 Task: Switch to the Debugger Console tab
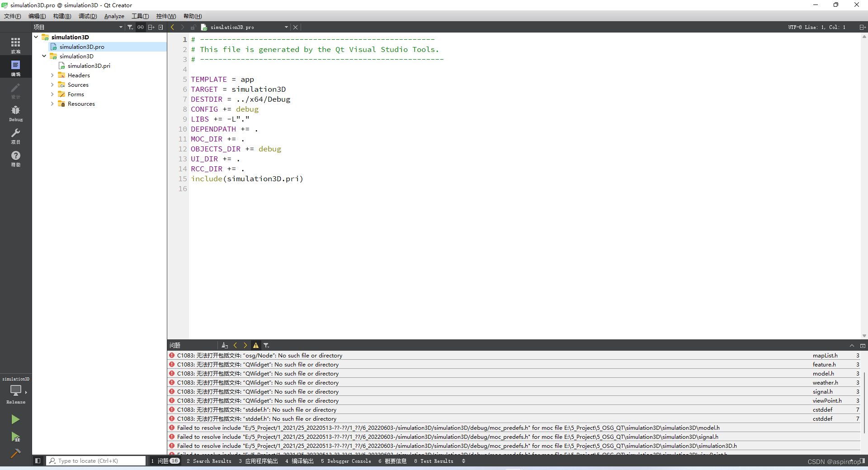pyautogui.click(x=346, y=461)
